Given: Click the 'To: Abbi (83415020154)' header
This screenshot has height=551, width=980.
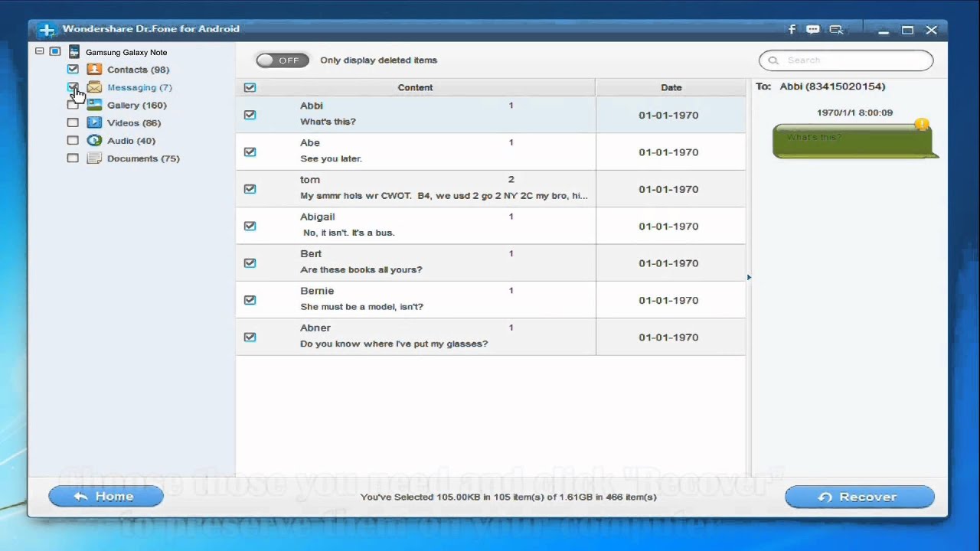Looking at the screenshot, I should click(820, 86).
